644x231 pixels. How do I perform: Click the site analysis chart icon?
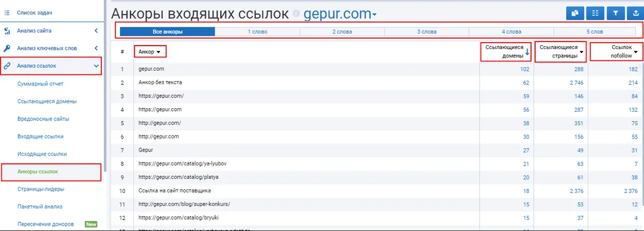[6, 31]
